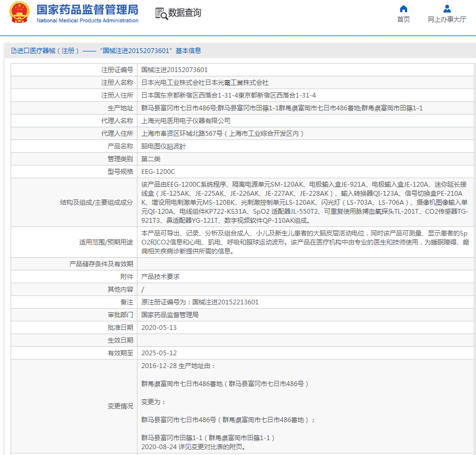
Task: Click the model specification value EEG-1200C
Action: click(x=158, y=172)
